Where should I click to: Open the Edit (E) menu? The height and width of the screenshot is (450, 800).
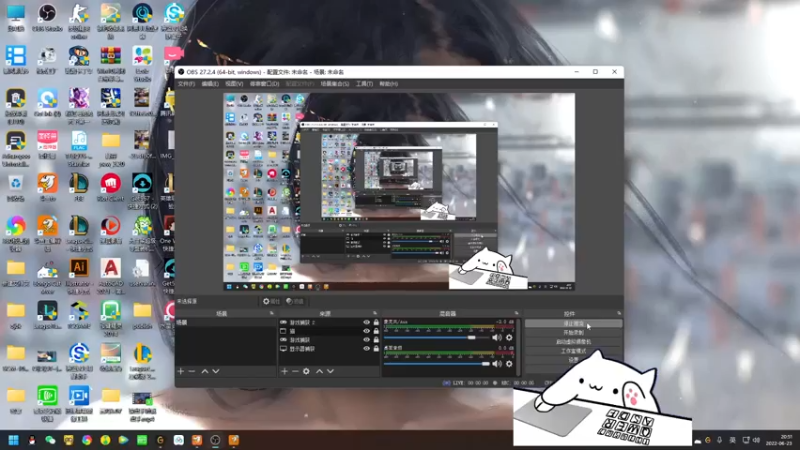pos(210,84)
